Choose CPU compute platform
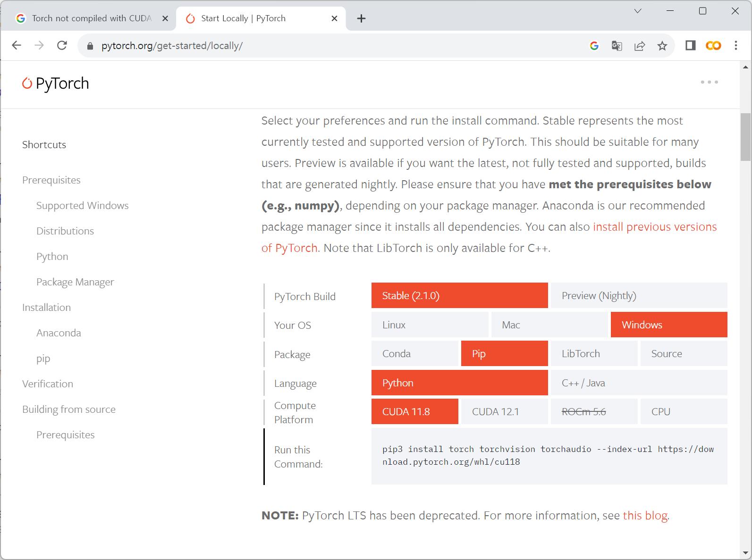 (x=684, y=411)
